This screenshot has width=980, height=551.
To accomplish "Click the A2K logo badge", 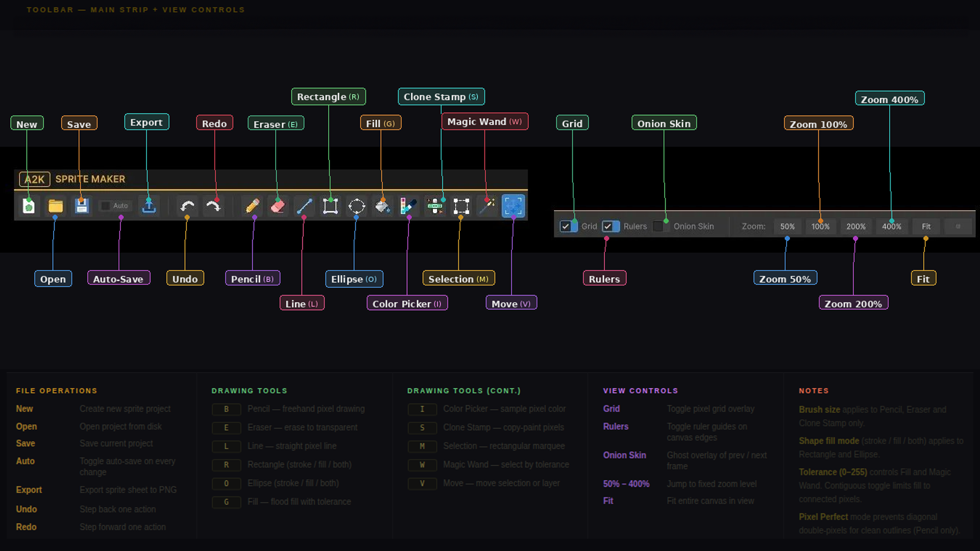I will click(x=35, y=179).
